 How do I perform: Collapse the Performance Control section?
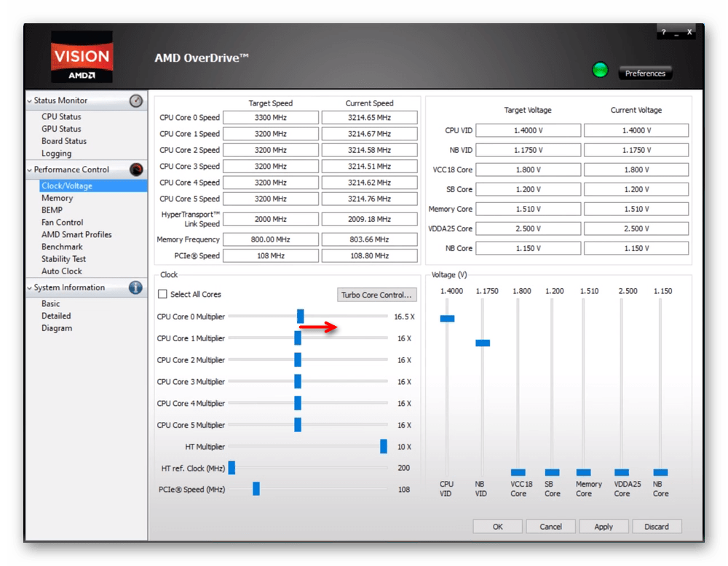[30, 170]
